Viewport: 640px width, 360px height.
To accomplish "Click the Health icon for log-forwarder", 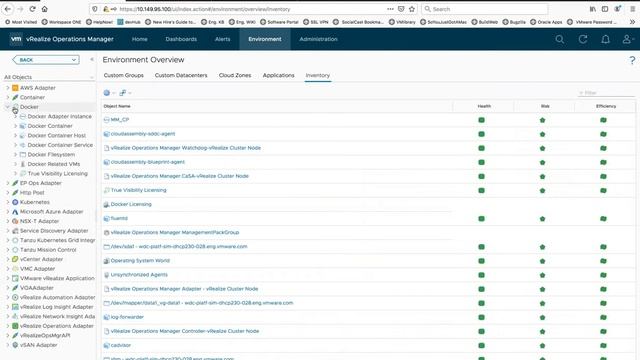I will (482, 317).
